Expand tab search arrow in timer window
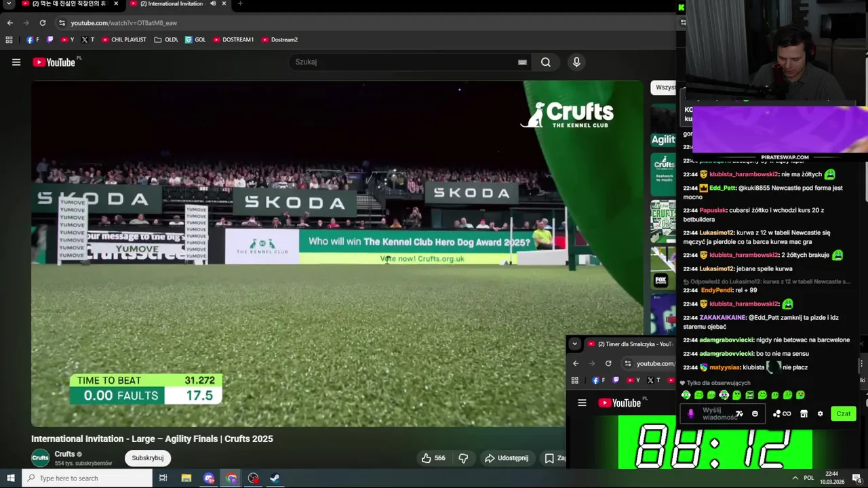868x488 pixels. 574,344
